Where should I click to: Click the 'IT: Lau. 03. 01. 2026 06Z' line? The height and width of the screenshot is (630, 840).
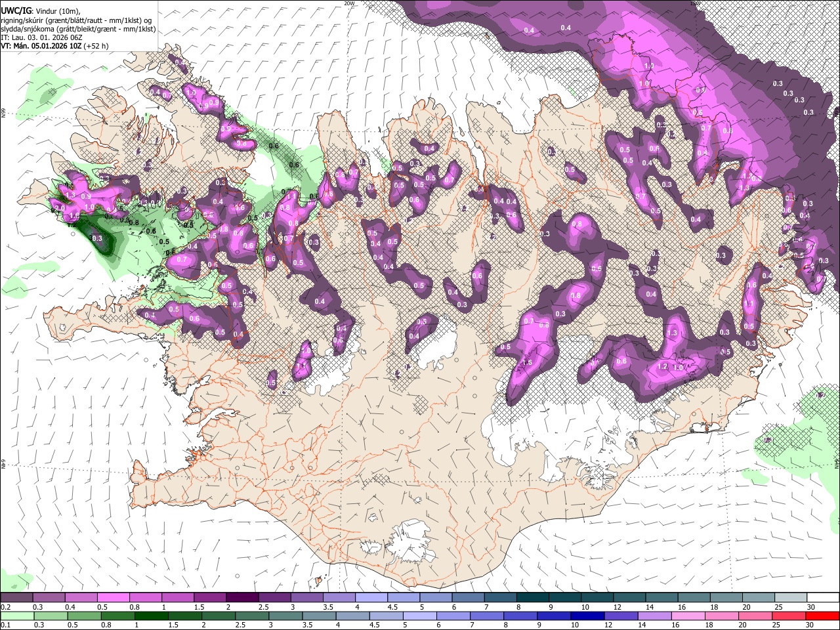pos(41,37)
